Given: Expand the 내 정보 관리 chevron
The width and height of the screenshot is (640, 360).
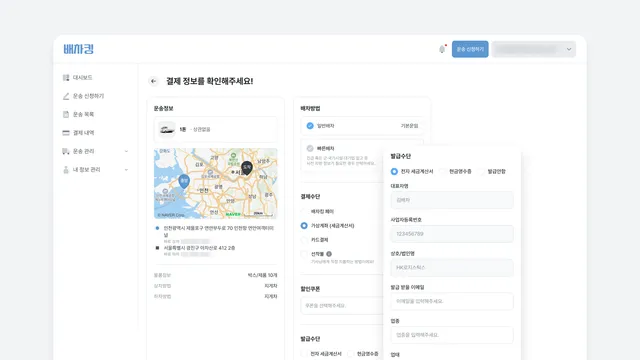Looking at the screenshot, I should pyautogui.click(x=126, y=169).
